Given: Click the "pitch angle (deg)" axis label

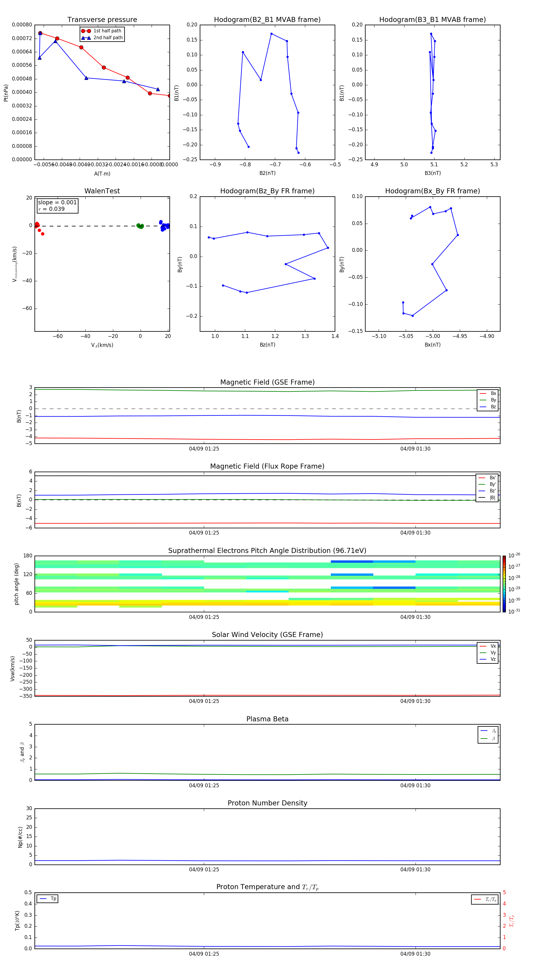Looking at the screenshot, I should pos(16,584).
